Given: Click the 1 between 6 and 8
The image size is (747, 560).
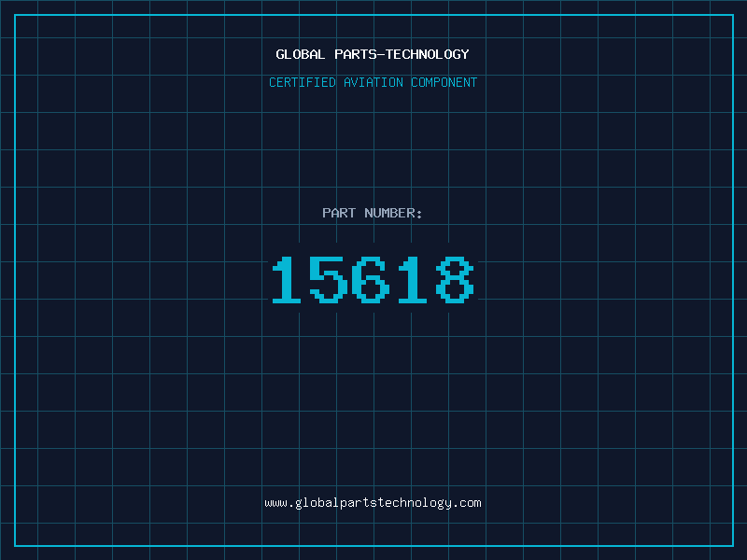Looking at the screenshot, I should [413, 279].
